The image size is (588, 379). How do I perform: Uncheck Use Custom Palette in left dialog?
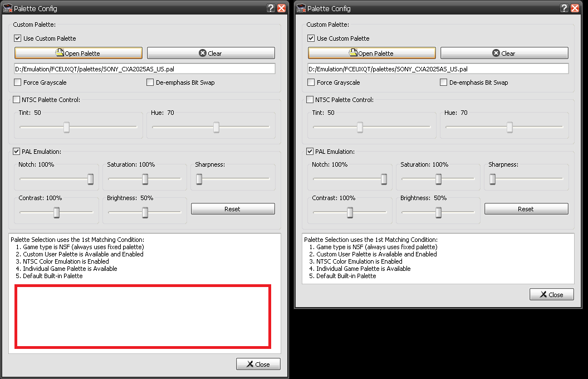coord(17,38)
